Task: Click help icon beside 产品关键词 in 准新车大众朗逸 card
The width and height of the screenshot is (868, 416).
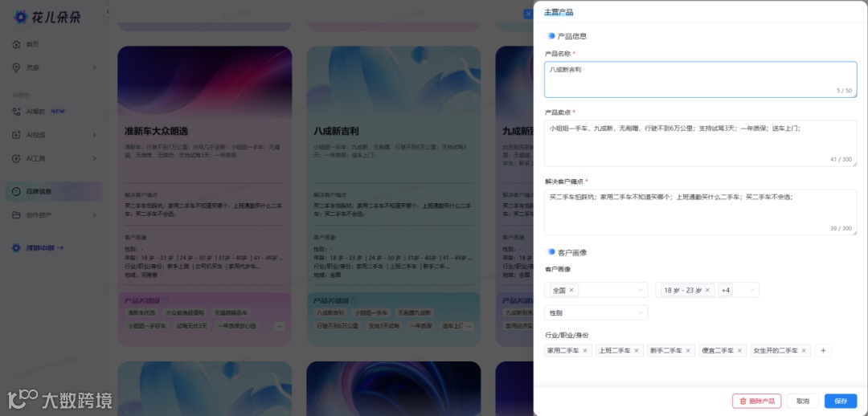Action: pos(165,301)
